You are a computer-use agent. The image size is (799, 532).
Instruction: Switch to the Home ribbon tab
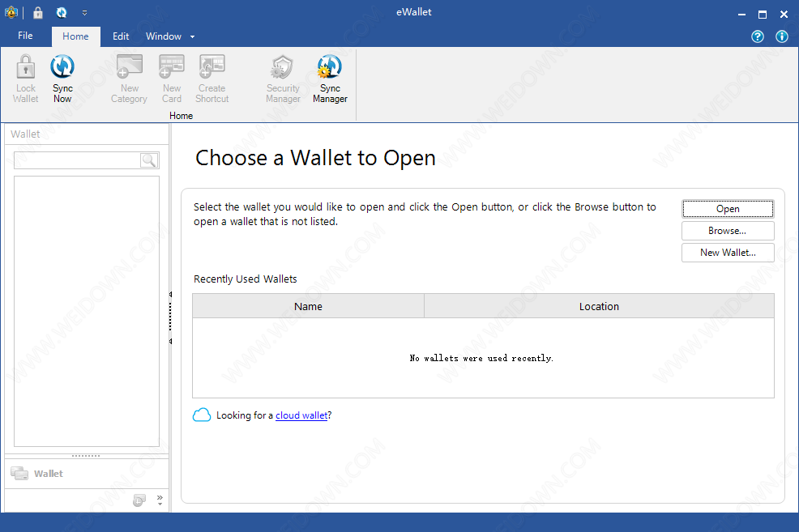[75, 36]
